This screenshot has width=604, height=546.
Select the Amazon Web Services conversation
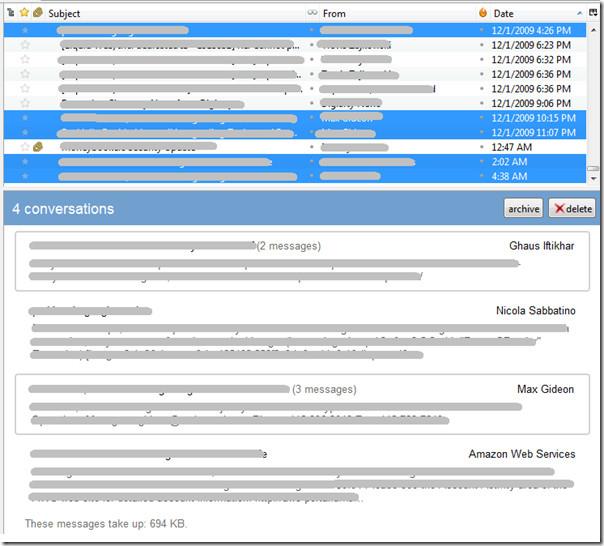(x=302, y=475)
